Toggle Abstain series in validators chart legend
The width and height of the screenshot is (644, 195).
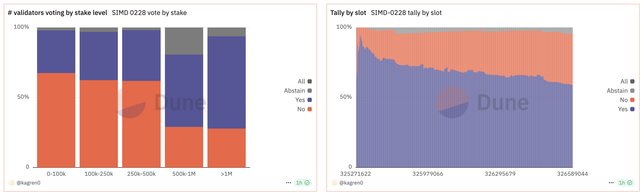click(x=309, y=91)
